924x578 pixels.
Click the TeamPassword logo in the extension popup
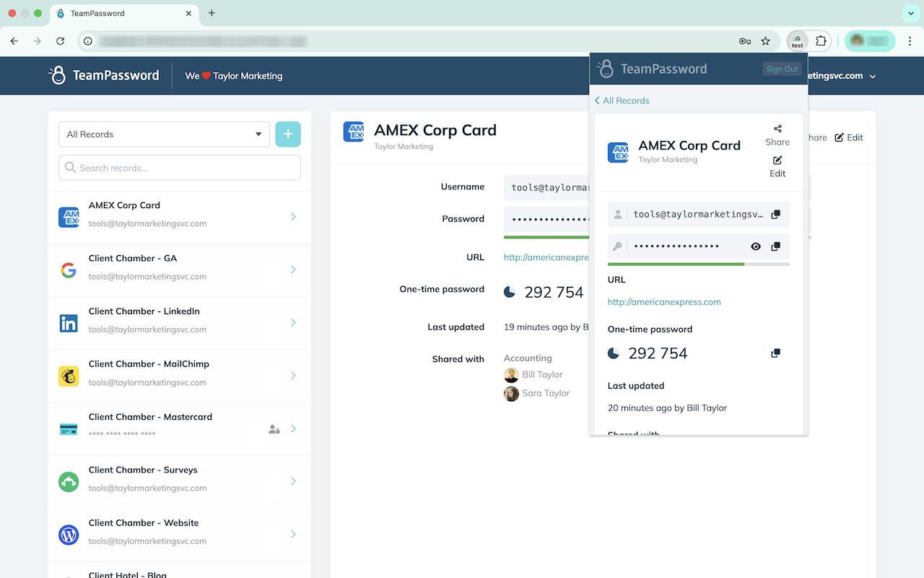pos(652,69)
